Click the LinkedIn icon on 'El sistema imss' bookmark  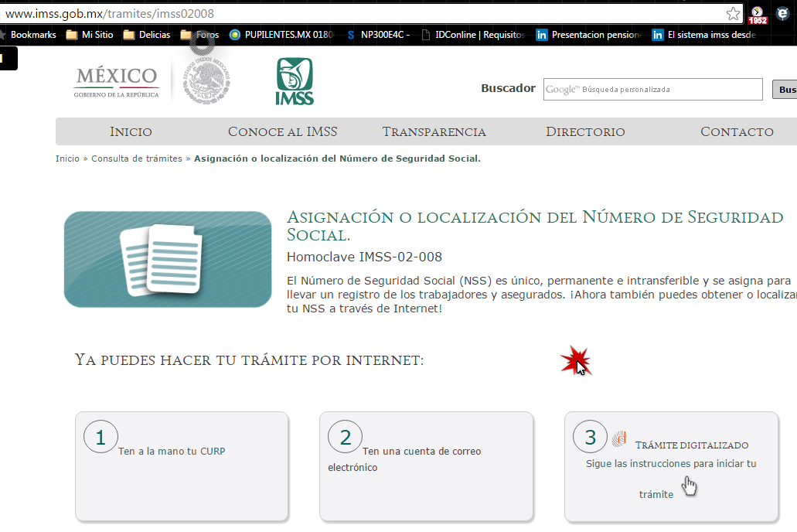pyautogui.click(x=658, y=35)
